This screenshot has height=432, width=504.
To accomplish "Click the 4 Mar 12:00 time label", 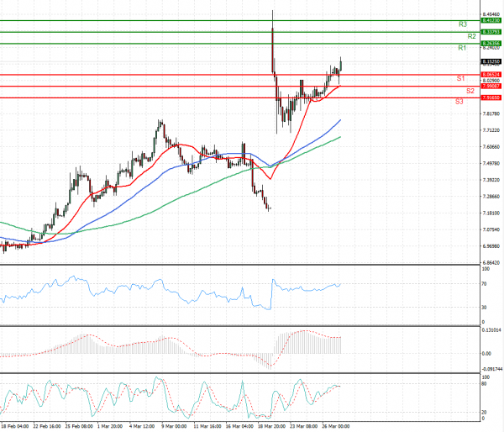I will pyautogui.click(x=142, y=426).
